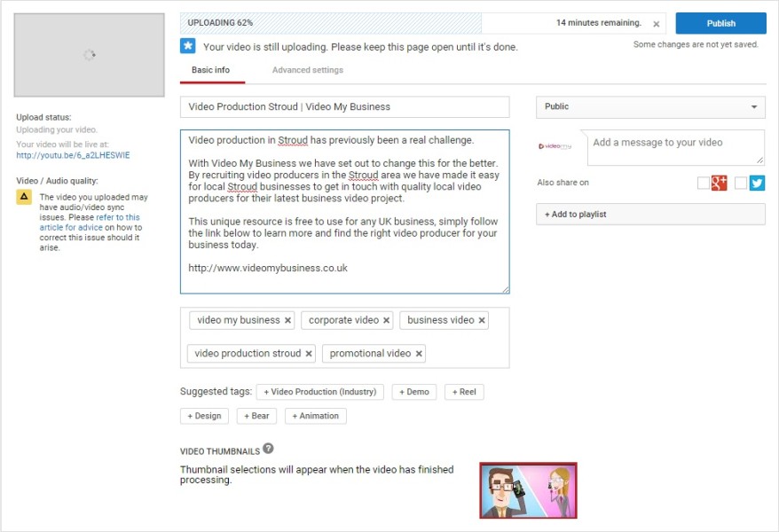Remove the 'video production stroud' tag

(x=309, y=354)
